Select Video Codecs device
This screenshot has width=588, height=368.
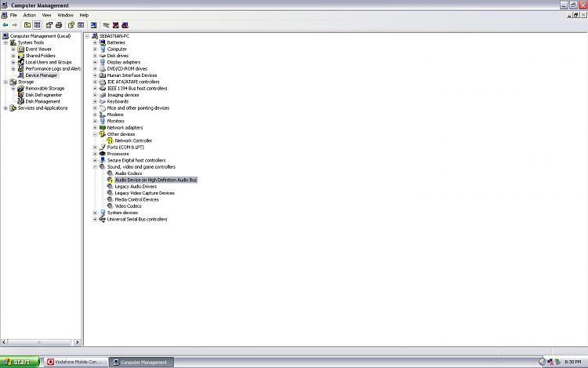[x=128, y=206]
